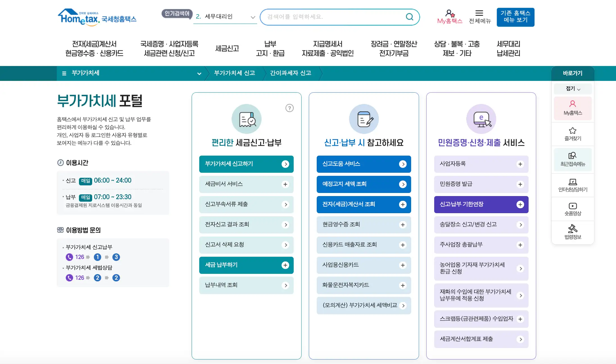
Task: Click the search magnifier icon
Action: pos(409,17)
